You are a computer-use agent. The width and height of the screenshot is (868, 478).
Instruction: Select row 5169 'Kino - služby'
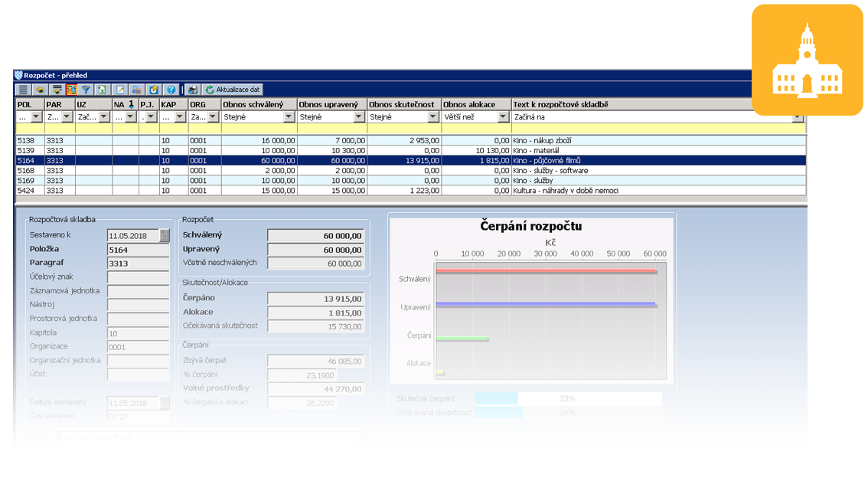coord(411,181)
